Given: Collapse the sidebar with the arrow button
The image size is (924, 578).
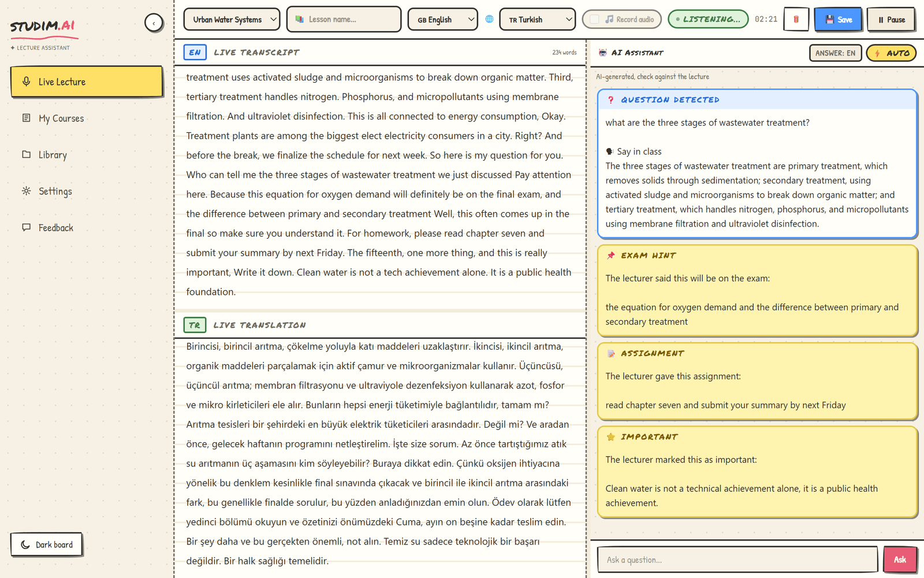Looking at the screenshot, I should 154,23.
